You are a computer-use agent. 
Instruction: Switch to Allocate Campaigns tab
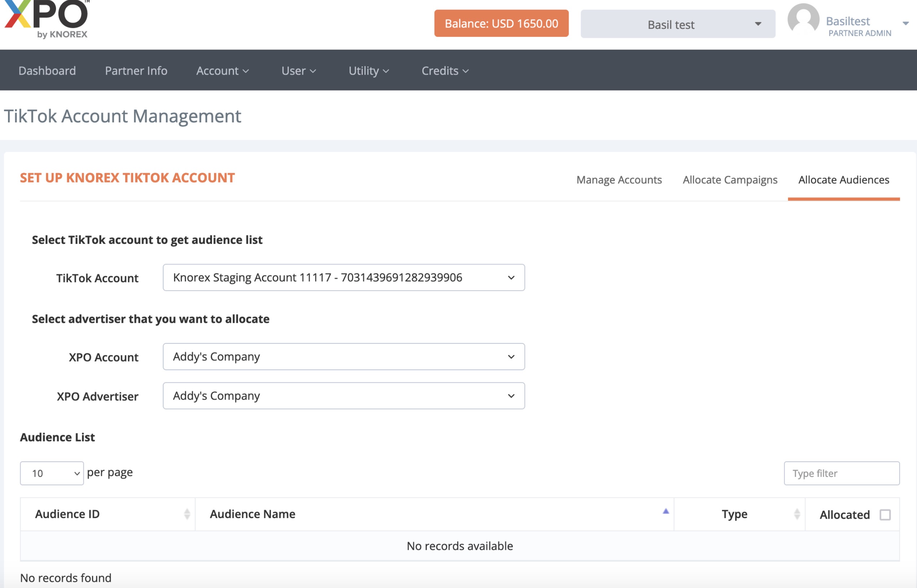pos(730,180)
